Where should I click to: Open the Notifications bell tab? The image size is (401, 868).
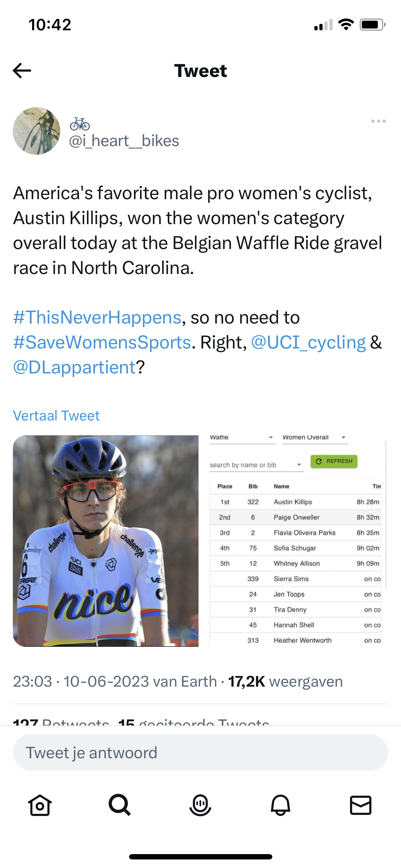point(281,805)
